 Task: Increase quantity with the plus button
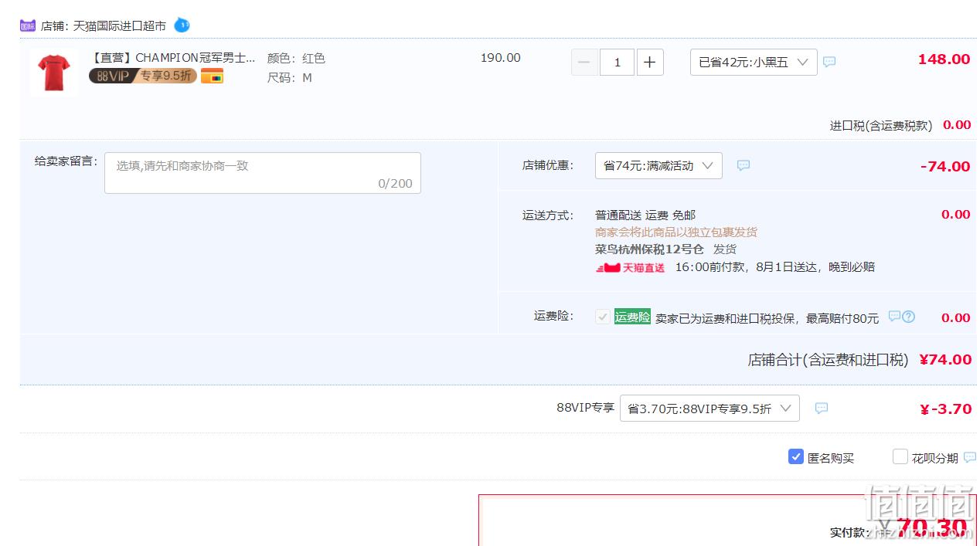click(650, 63)
